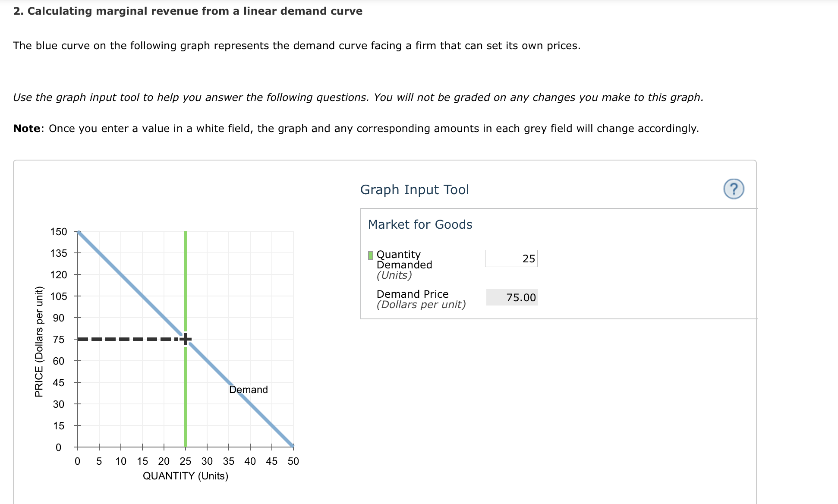Click the question title about marginal revenue
The image size is (838, 504).
tap(188, 11)
